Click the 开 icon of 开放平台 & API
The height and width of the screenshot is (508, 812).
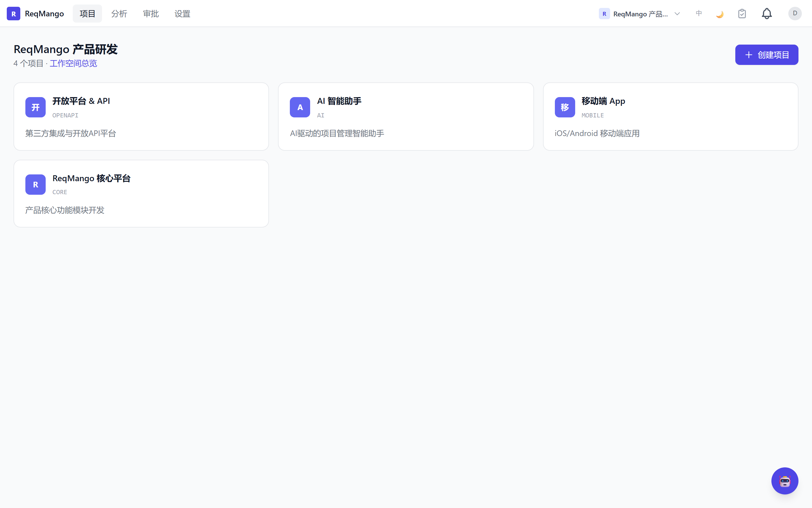tap(36, 107)
